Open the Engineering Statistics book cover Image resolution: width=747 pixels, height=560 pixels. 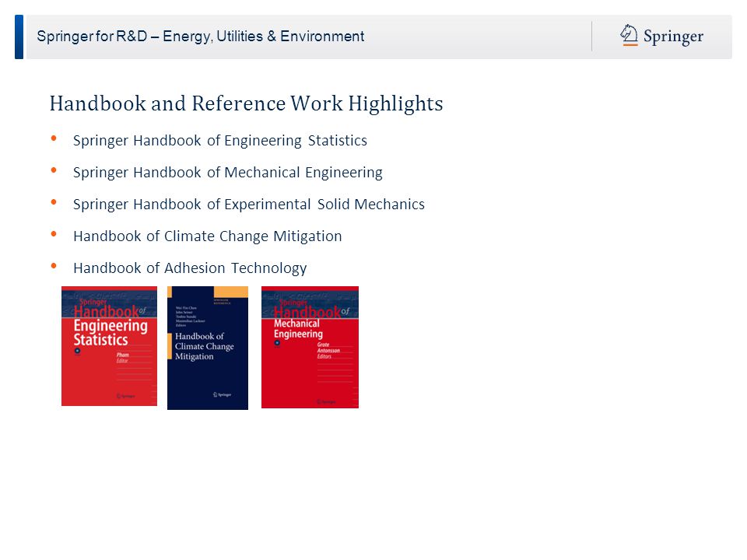[x=109, y=346]
